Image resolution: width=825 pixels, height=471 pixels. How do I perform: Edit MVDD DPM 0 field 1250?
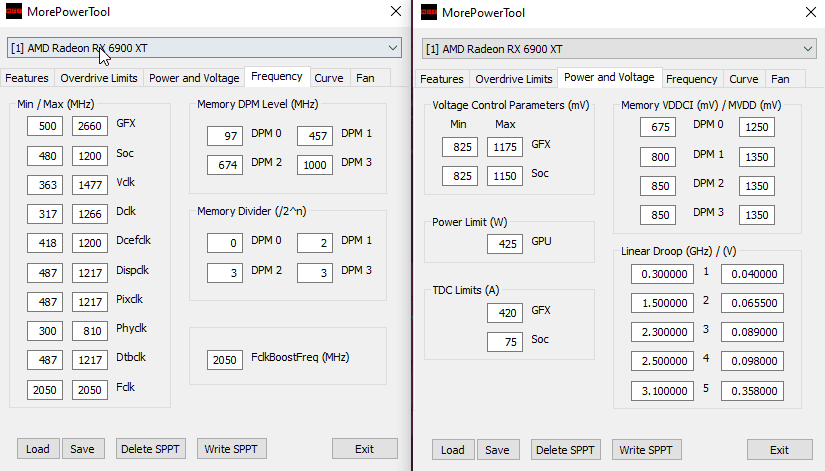point(757,127)
